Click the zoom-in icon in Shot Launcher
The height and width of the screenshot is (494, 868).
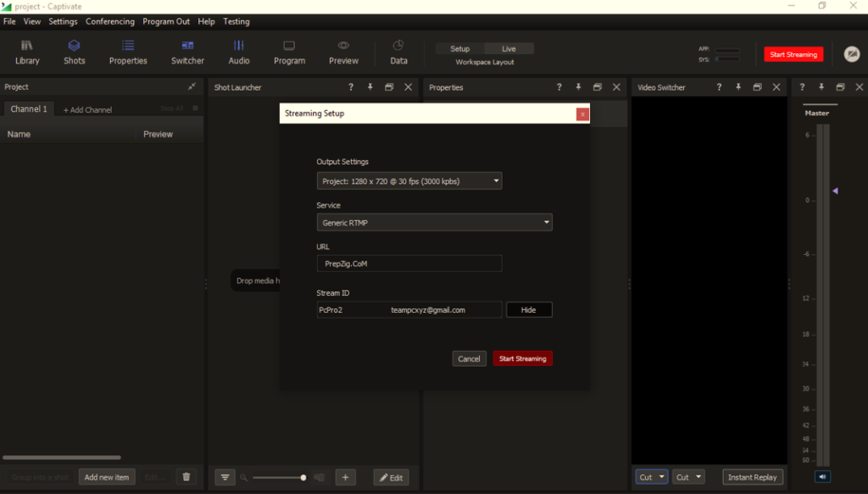coord(319,477)
